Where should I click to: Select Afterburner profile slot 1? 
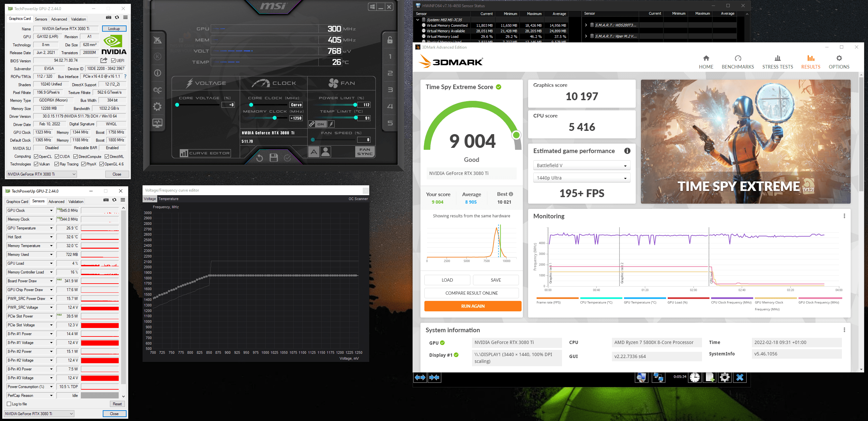coord(390,56)
